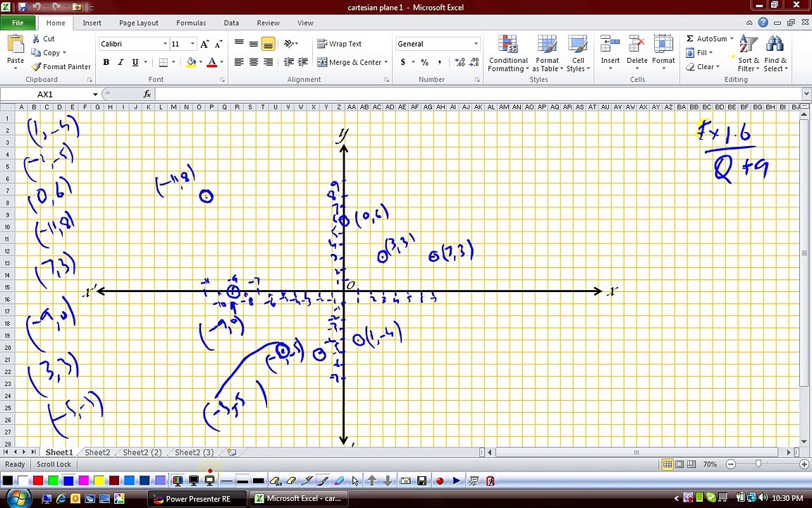Open Power Presenter RE from taskbar

[198, 499]
